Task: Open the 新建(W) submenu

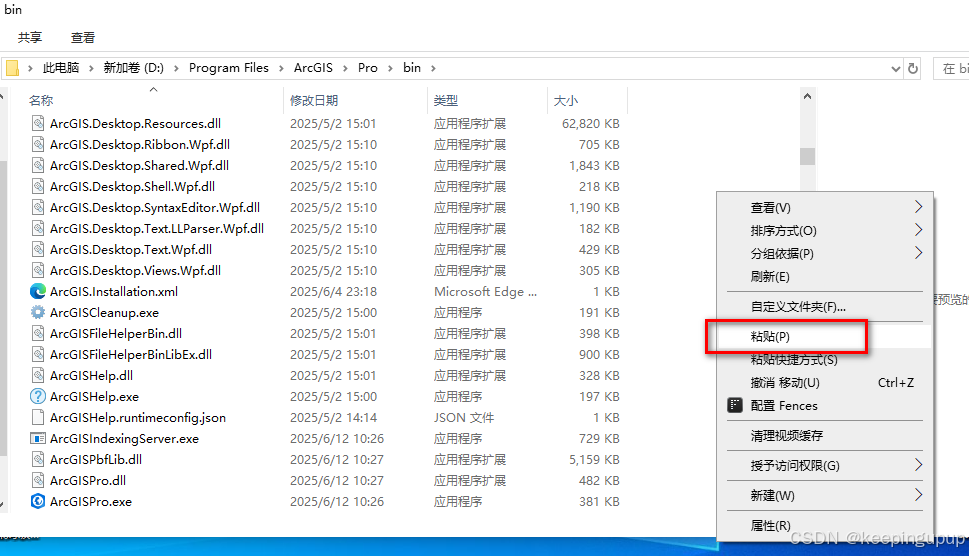Action: tap(824, 495)
